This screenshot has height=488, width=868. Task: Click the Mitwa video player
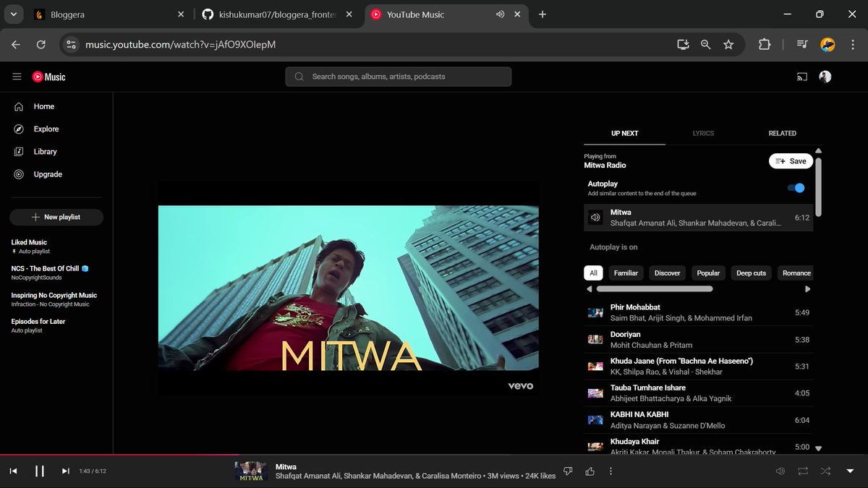click(348, 288)
